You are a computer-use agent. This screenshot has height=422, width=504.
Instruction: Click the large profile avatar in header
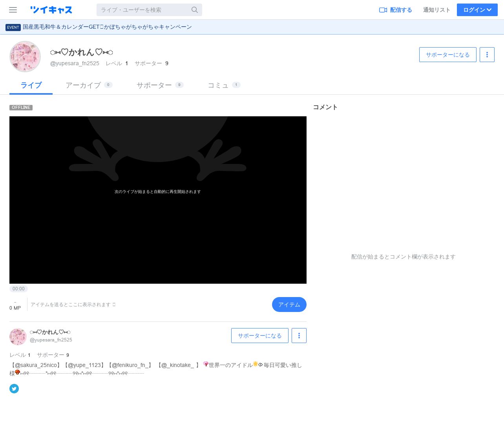pyautogui.click(x=25, y=57)
